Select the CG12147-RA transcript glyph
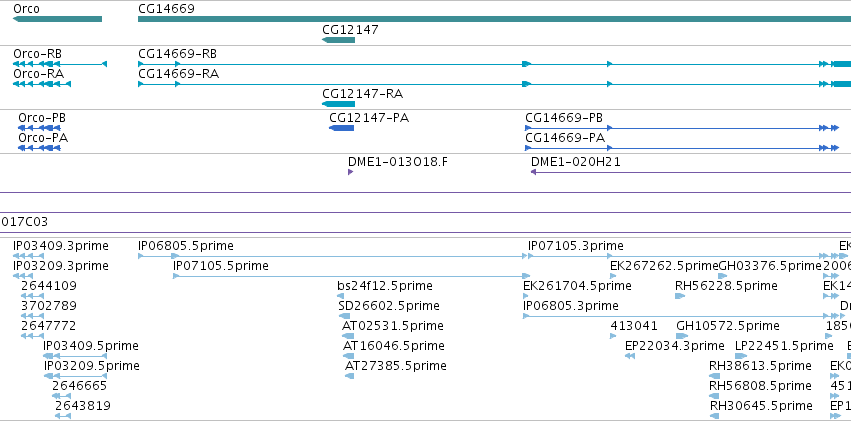 coord(338,104)
